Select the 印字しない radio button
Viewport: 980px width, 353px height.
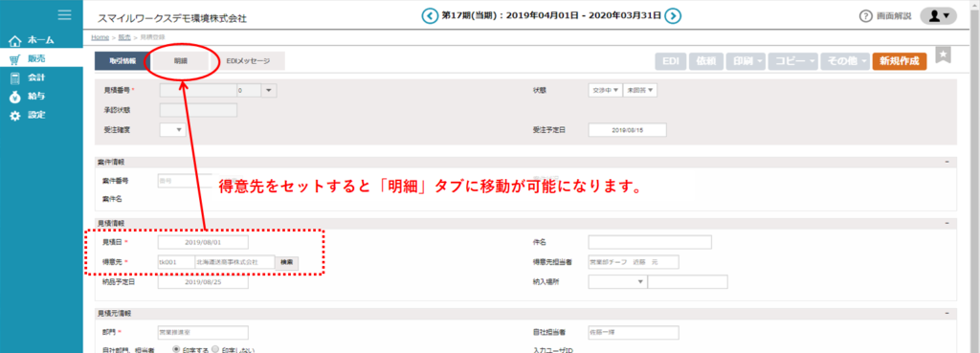tap(215, 350)
